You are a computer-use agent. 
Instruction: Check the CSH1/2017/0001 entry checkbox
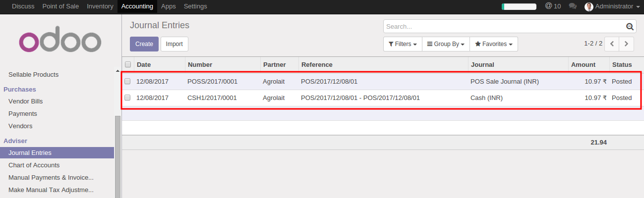pyautogui.click(x=128, y=98)
